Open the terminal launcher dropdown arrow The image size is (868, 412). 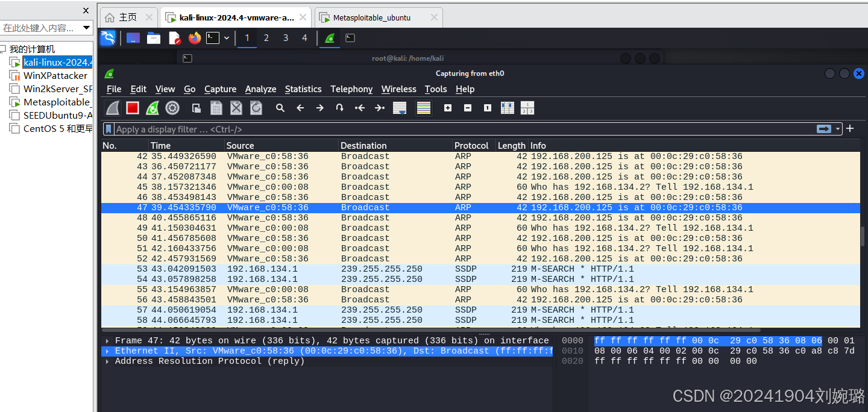(227, 38)
